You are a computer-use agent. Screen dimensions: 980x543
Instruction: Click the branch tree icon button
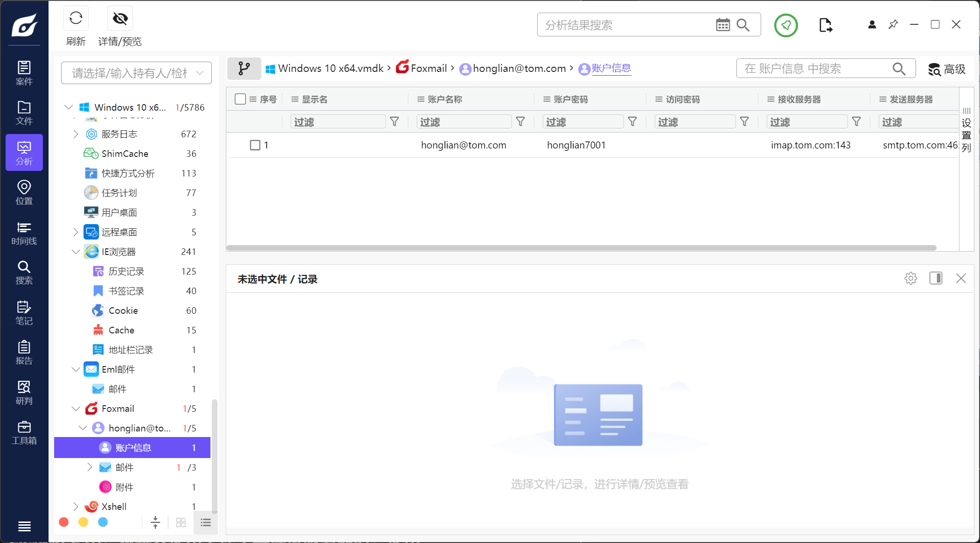[244, 69]
